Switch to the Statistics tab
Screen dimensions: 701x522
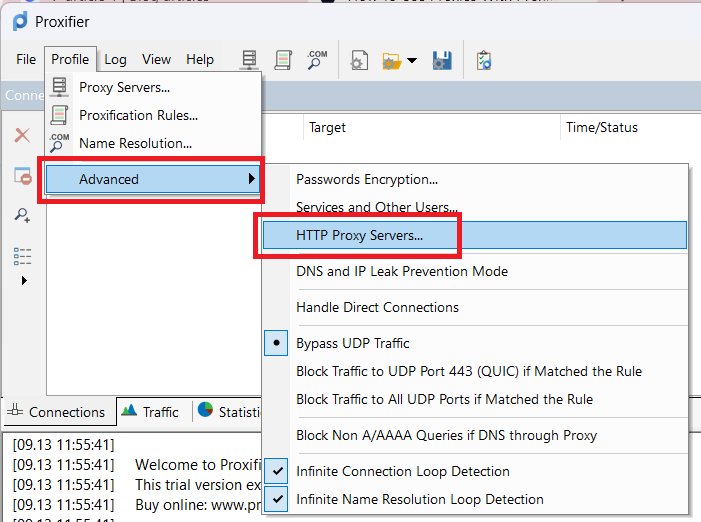[x=229, y=412]
